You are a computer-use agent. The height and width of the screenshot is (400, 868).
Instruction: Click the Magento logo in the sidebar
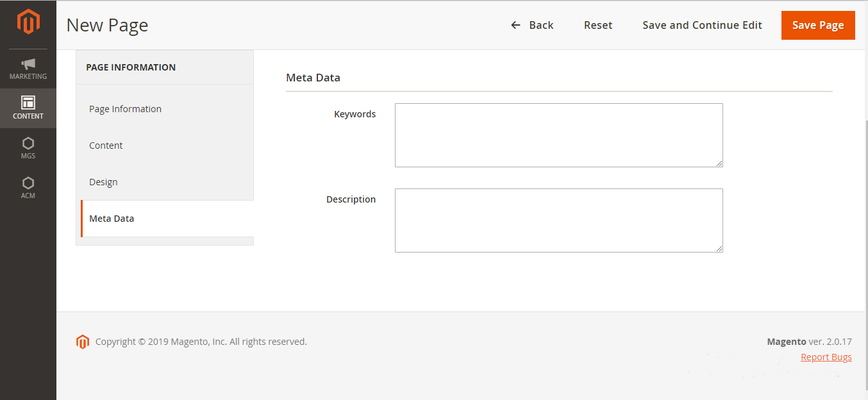[x=28, y=22]
